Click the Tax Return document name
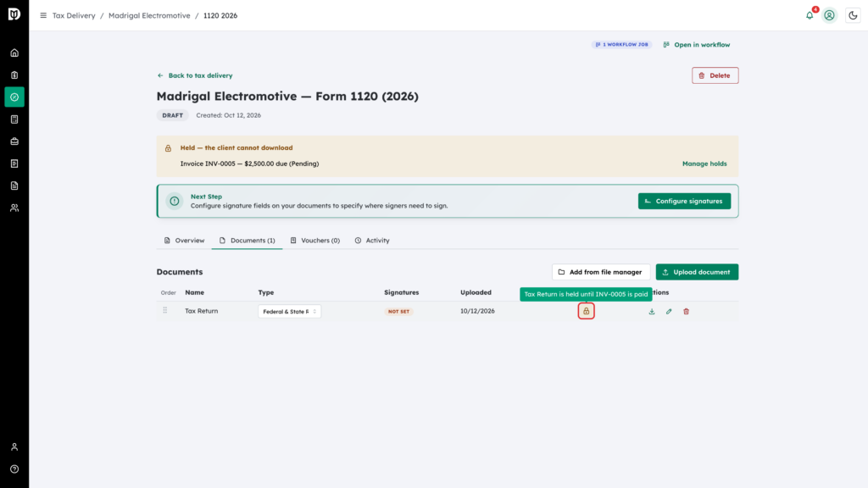 pos(202,311)
